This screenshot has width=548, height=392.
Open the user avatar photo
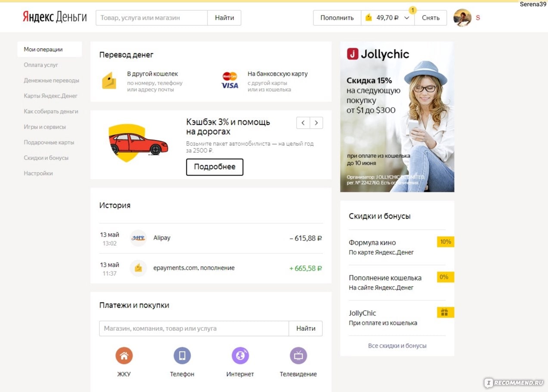(462, 18)
